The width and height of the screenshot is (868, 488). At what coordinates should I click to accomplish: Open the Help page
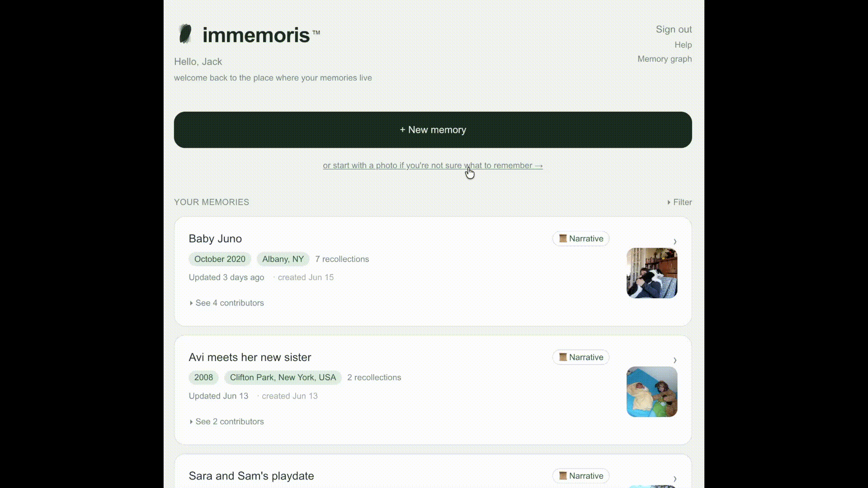pyautogui.click(x=683, y=45)
